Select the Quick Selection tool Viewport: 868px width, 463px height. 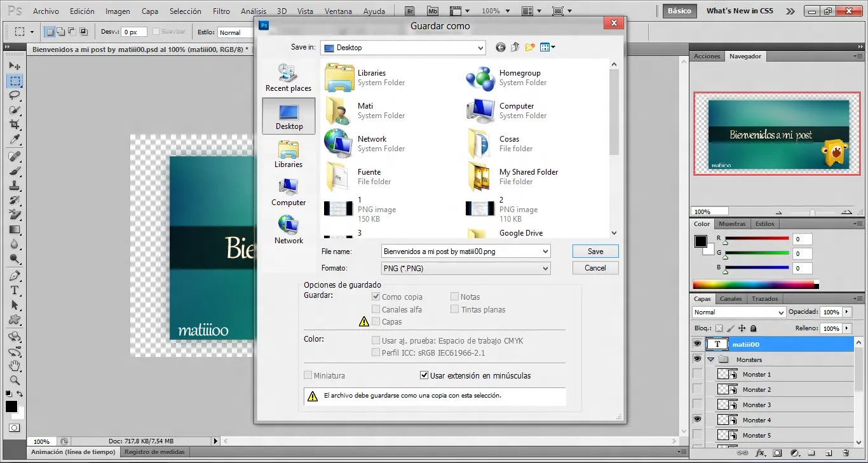pos(15,110)
